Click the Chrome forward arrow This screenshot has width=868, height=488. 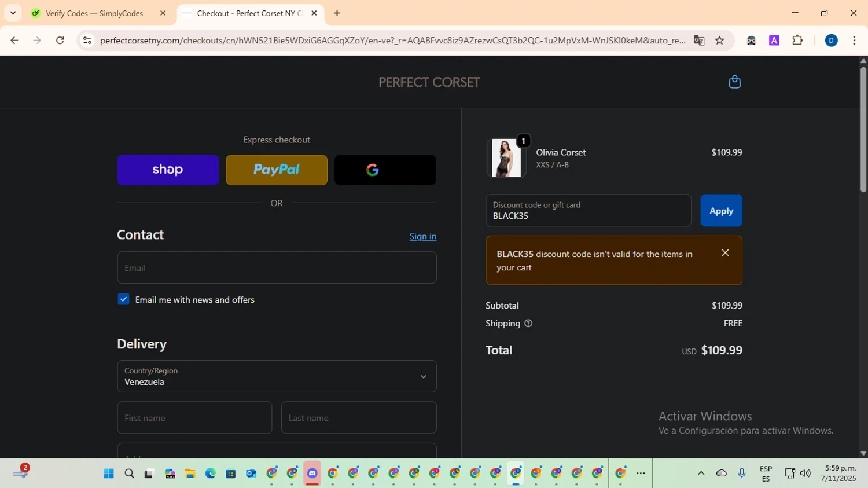(37, 41)
